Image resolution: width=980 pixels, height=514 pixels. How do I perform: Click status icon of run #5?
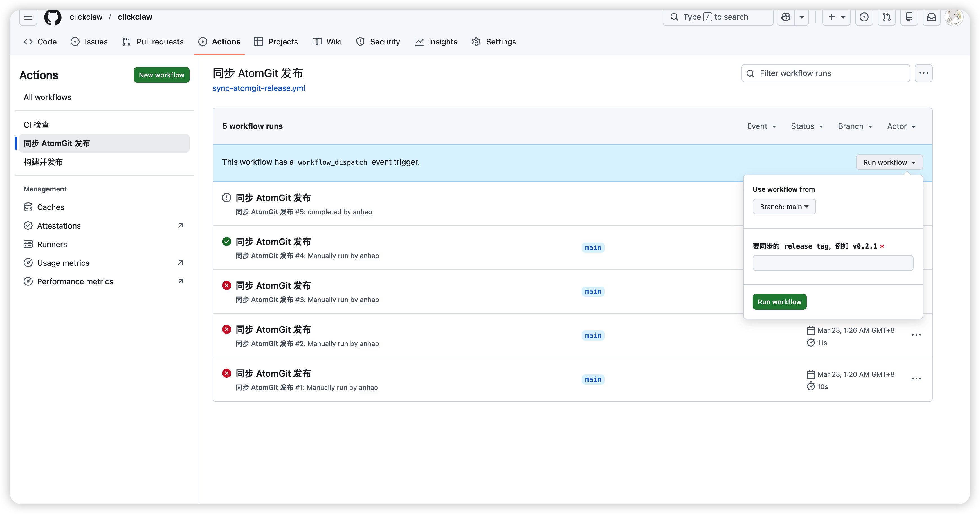(x=227, y=198)
